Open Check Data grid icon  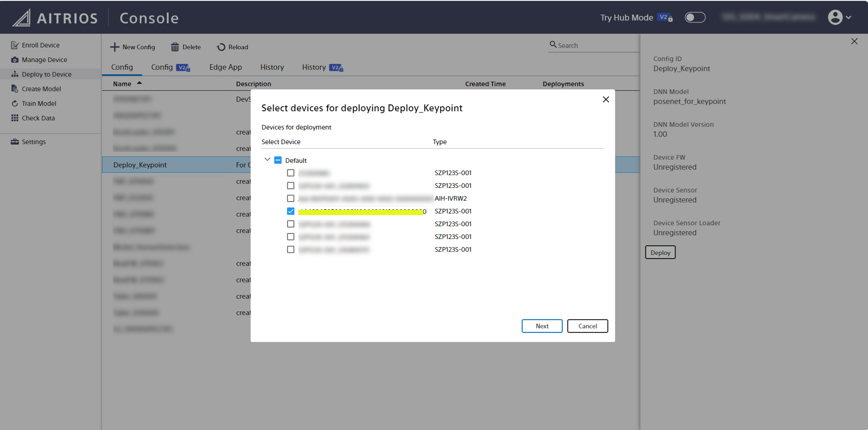(x=14, y=118)
